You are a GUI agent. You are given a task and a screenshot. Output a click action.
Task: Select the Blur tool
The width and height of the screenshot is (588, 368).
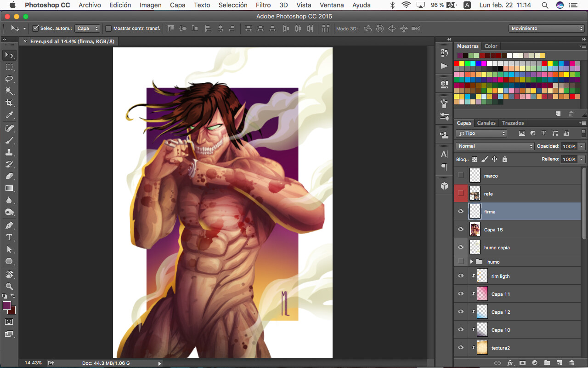tap(9, 200)
